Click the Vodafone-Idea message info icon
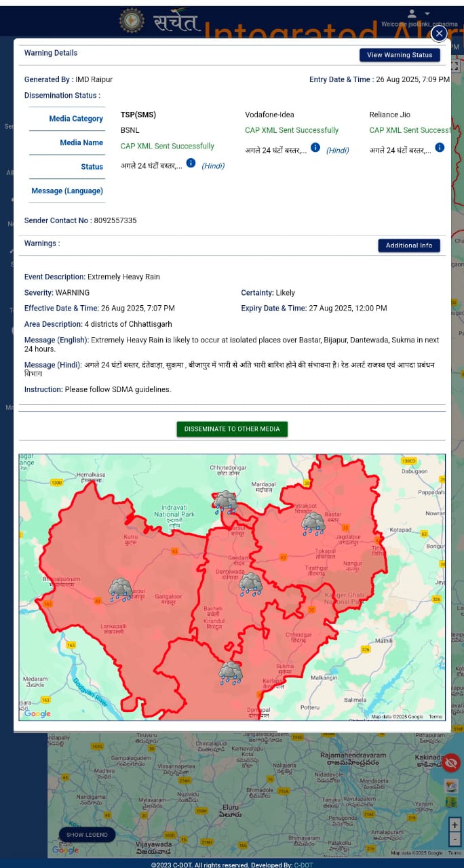The height and width of the screenshot is (868, 464). tap(315, 148)
